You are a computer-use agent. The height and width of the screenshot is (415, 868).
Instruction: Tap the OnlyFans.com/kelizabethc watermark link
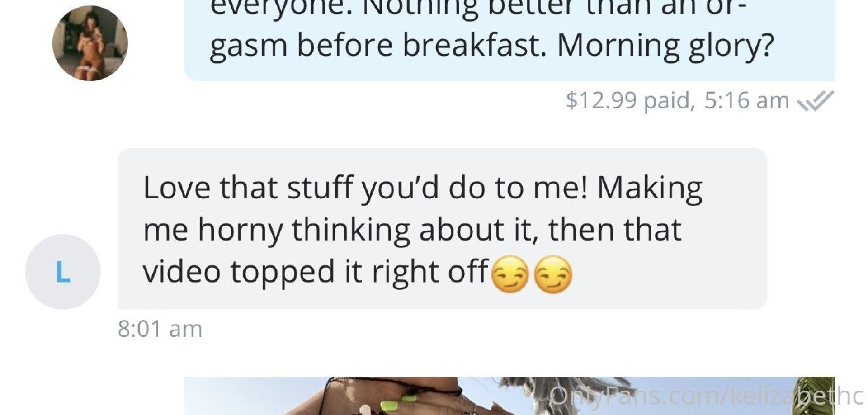(708, 396)
